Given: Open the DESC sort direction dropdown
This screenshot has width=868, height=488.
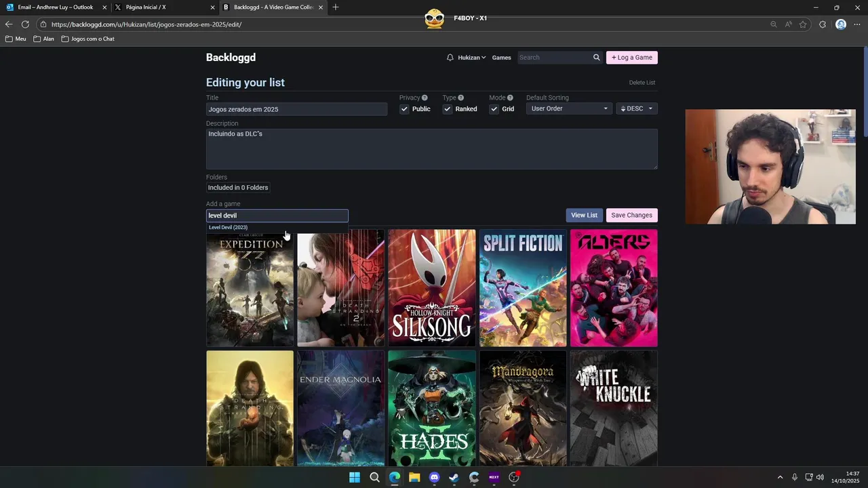Looking at the screenshot, I should pos(637,108).
